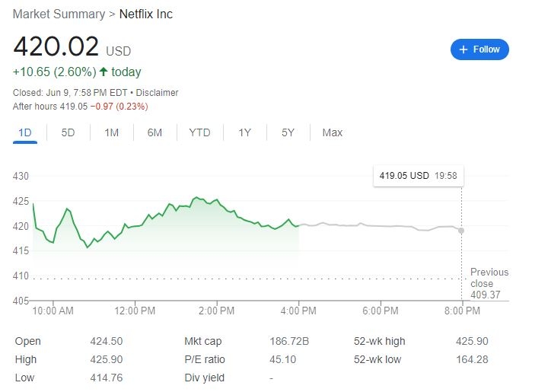
Task: Click the 419.05 USD price tooltip
Action: tap(419, 176)
